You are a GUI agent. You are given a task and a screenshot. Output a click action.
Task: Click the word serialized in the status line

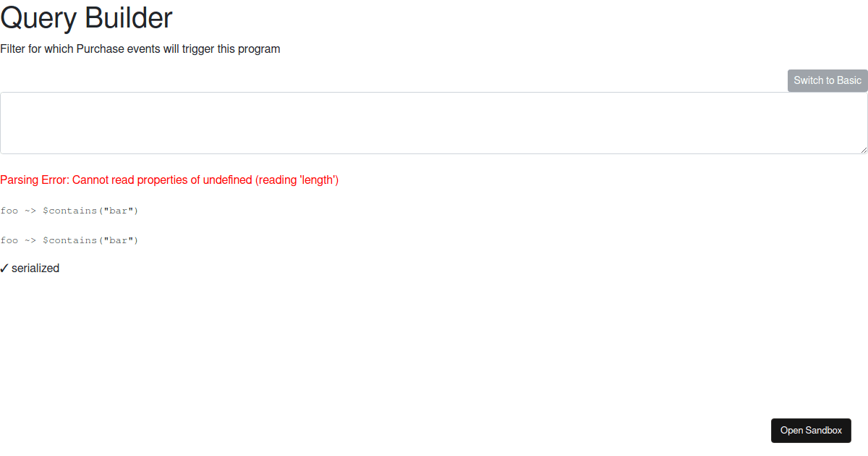(35, 269)
